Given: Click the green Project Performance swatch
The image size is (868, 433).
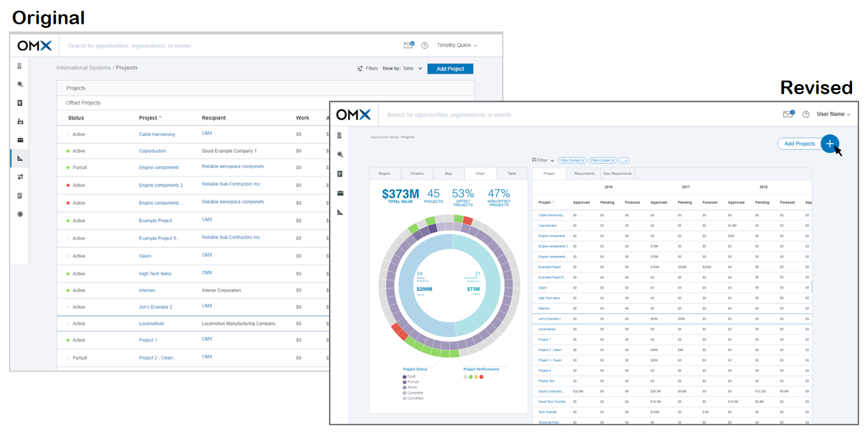Looking at the screenshot, I should click(471, 377).
